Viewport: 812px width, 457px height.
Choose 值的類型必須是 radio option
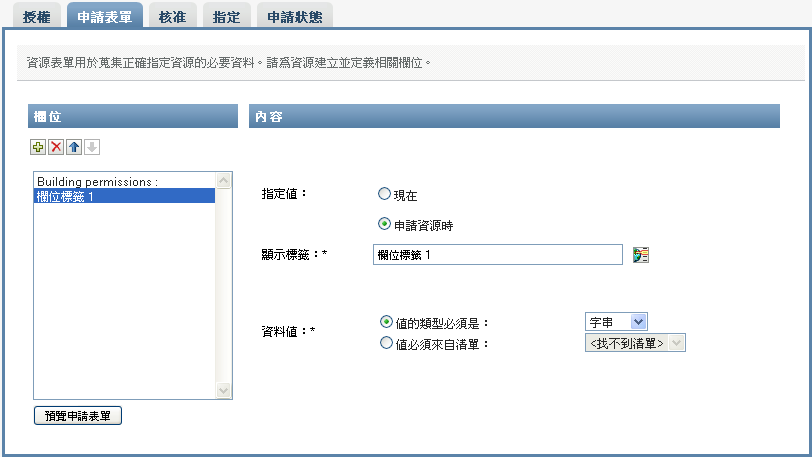[x=386, y=322]
